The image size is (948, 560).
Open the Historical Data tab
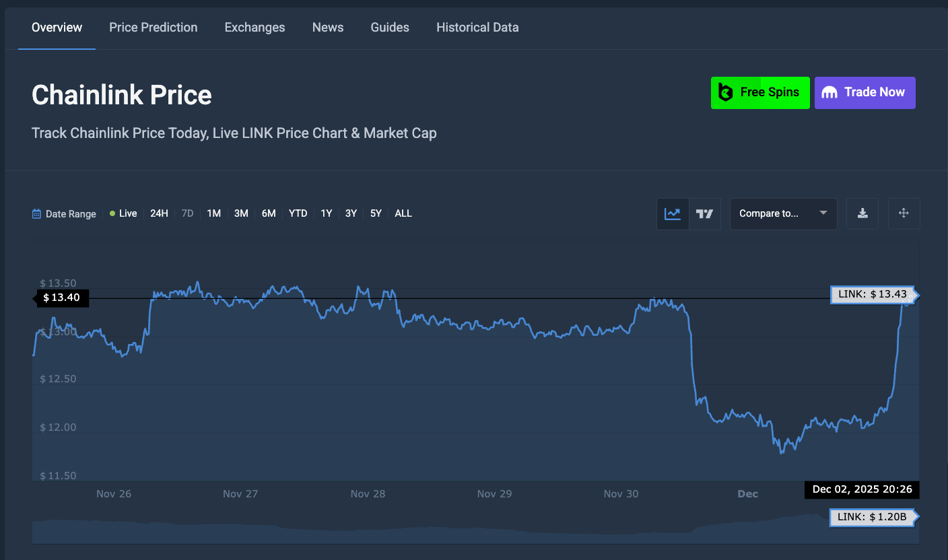click(x=477, y=28)
